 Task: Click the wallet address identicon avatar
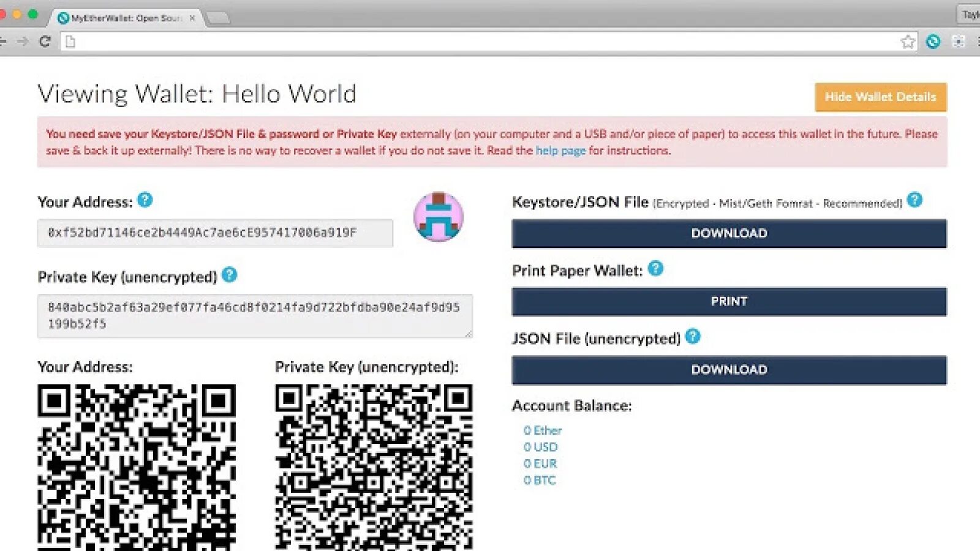coord(439,217)
